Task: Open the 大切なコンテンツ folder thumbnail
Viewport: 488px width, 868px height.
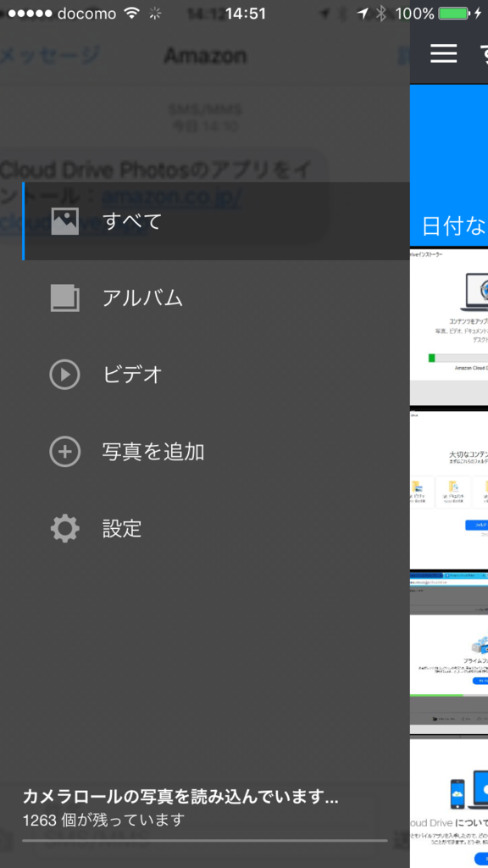Action: tap(449, 489)
